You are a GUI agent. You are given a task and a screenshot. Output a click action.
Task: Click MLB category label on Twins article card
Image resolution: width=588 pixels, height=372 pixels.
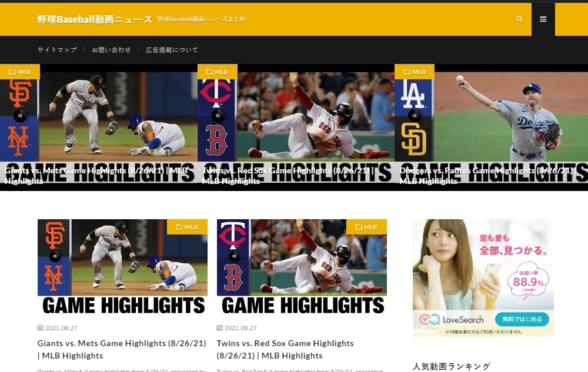point(366,227)
